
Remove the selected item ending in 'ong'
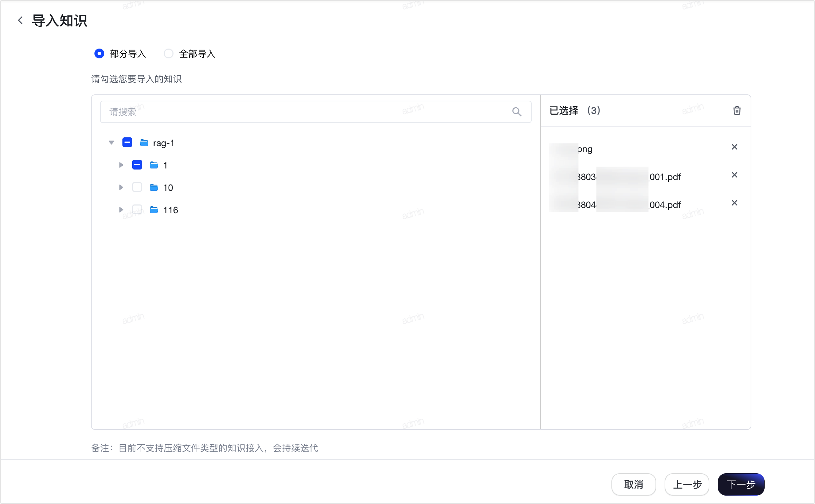(x=734, y=147)
